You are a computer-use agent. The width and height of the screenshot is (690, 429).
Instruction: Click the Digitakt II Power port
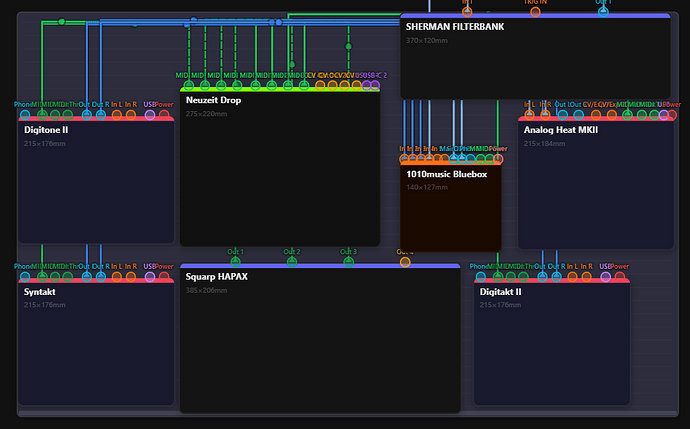click(x=620, y=277)
